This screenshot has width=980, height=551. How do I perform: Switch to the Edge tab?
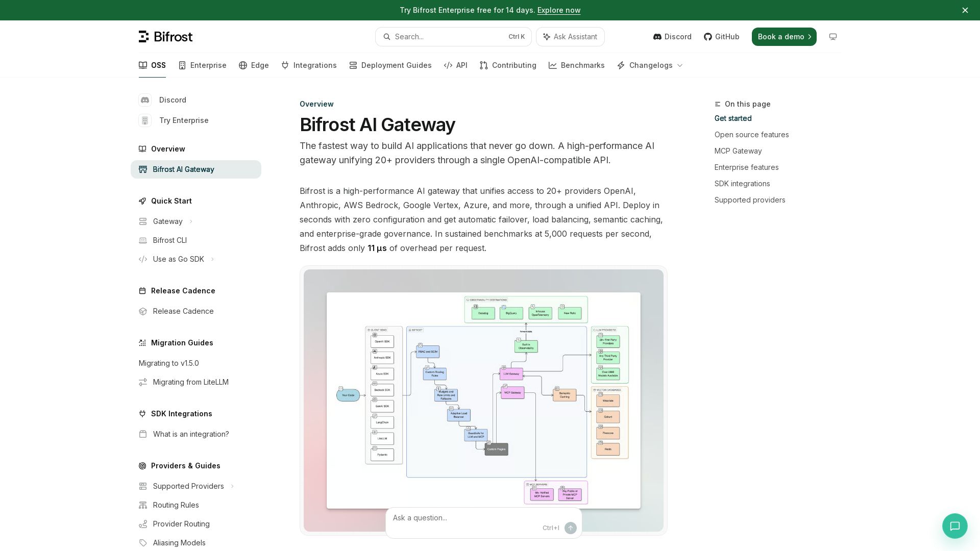coord(254,65)
